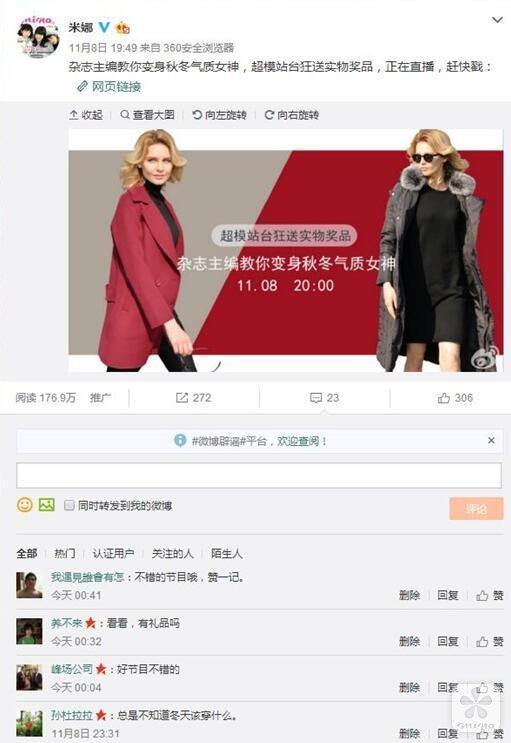The height and width of the screenshot is (743, 511).
Task: Click inside the comment text box
Action: click(x=259, y=475)
